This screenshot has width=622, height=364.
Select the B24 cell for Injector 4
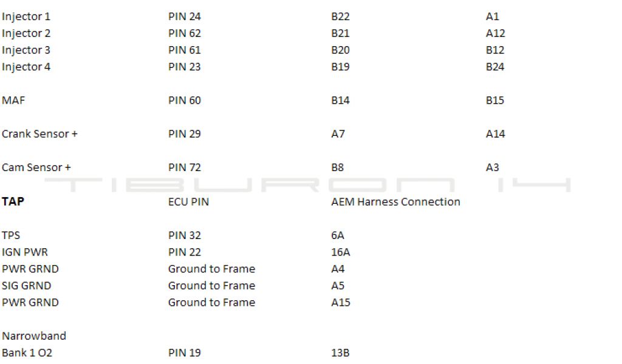[495, 67]
